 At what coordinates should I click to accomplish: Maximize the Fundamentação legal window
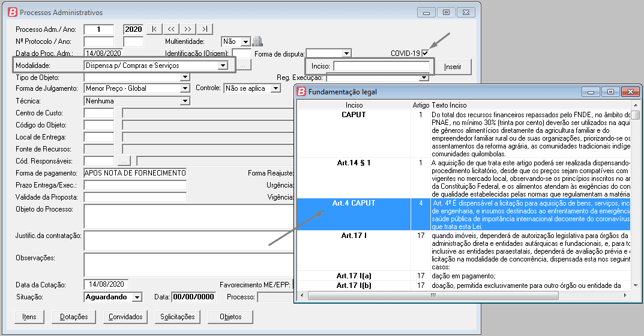[610, 92]
